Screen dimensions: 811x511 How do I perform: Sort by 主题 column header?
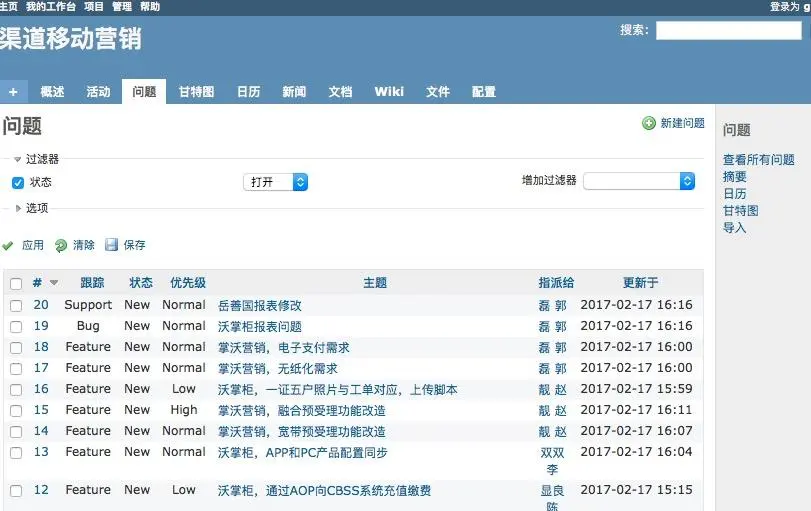(375, 283)
